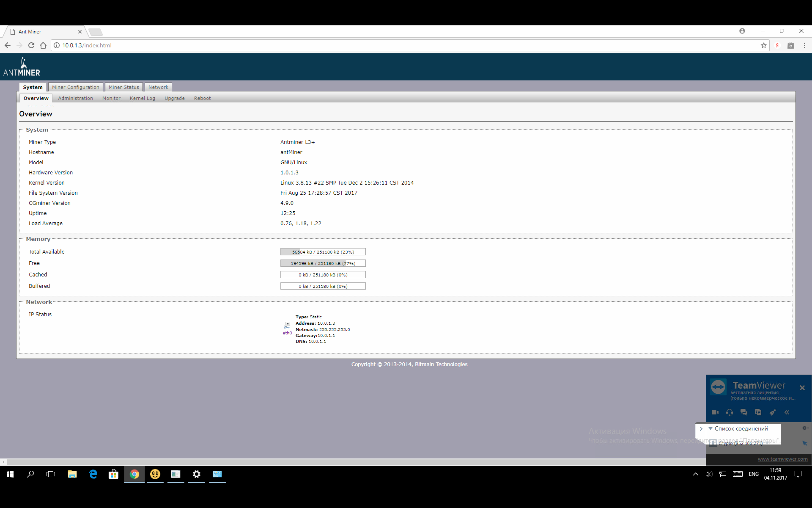The image size is (812, 508).
Task: Open the touch keyboard tray icon
Action: (x=738, y=474)
